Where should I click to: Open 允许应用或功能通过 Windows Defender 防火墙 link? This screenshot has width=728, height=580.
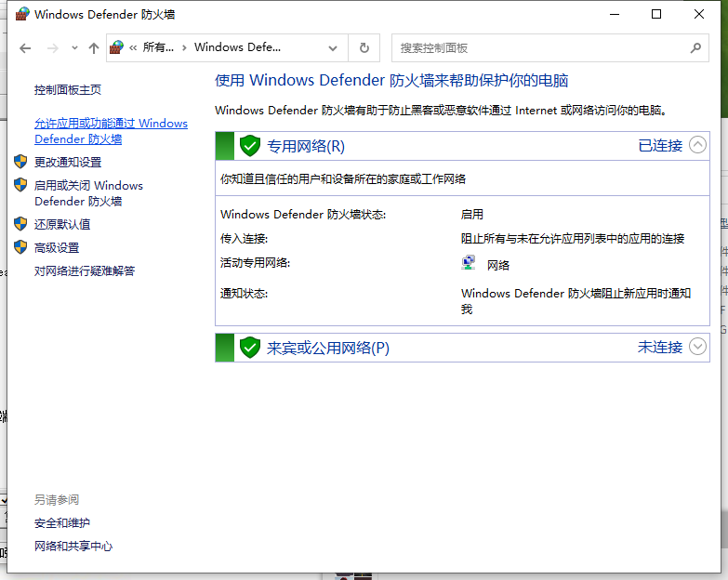coord(111,131)
